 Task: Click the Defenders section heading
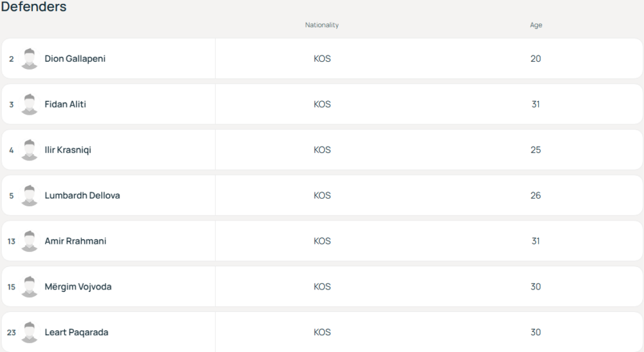(33, 6)
